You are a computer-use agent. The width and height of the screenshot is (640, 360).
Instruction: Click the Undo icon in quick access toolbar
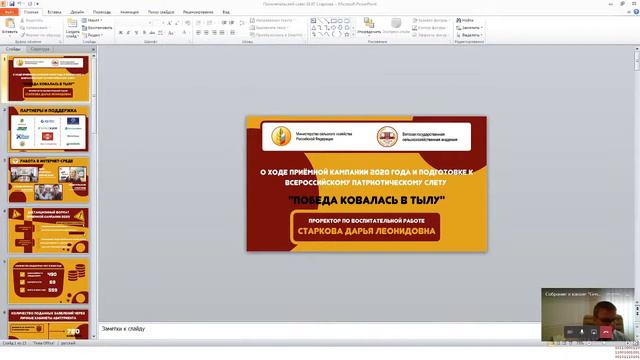(19, 4)
